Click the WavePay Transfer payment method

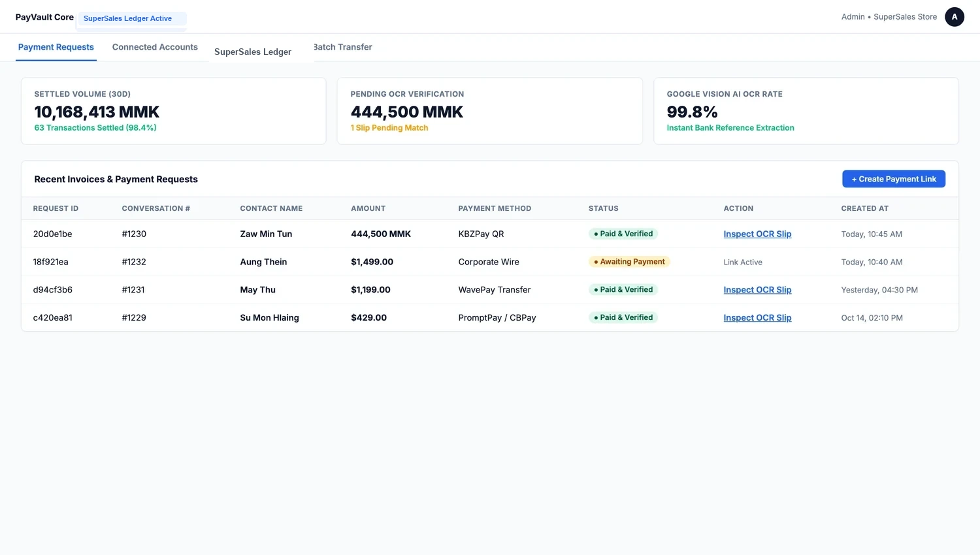coord(495,290)
